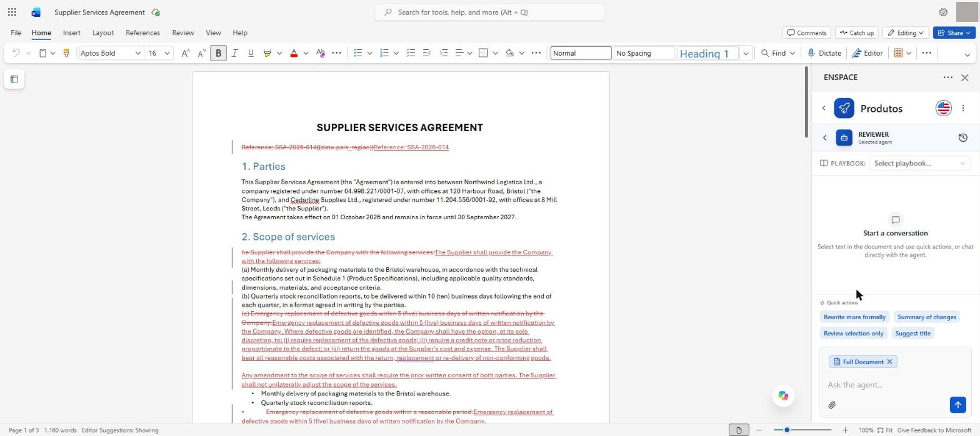
Task: Click the borders icon
Action: (482, 53)
